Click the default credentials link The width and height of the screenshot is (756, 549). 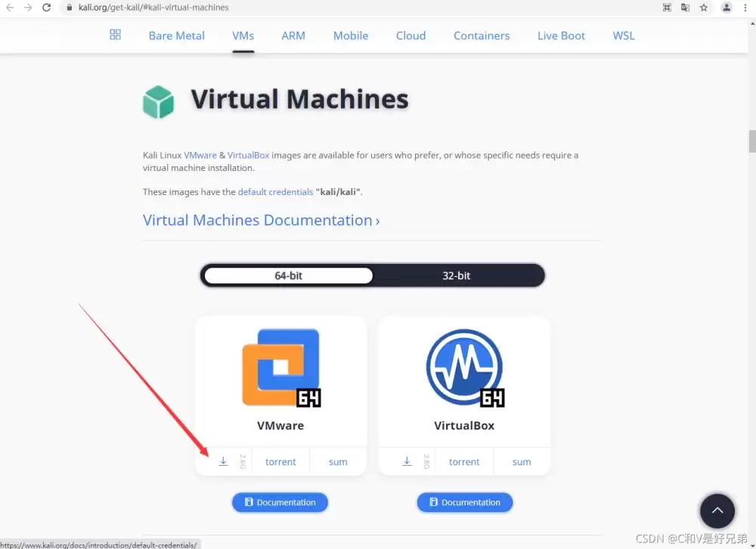[x=275, y=192]
